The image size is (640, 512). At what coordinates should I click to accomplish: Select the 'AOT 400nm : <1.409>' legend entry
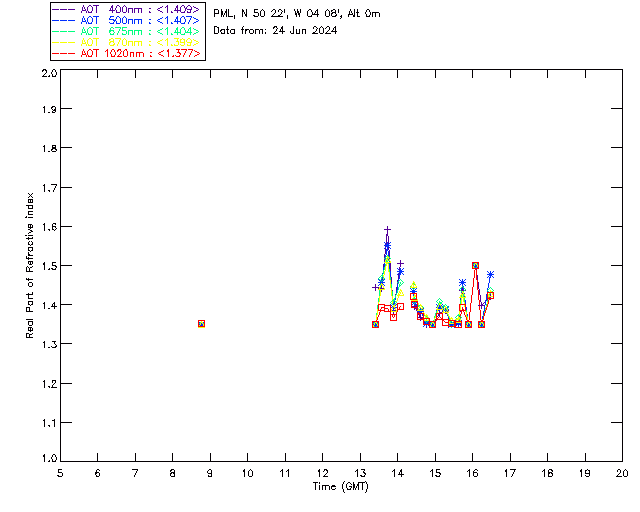pyautogui.click(x=126, y=9)
